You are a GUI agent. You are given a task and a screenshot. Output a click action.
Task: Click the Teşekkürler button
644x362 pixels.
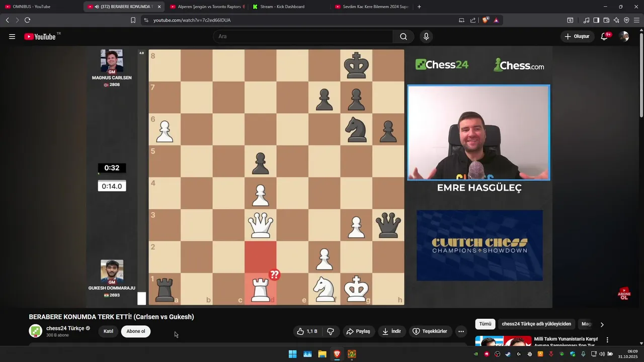[x=430, y=331]
